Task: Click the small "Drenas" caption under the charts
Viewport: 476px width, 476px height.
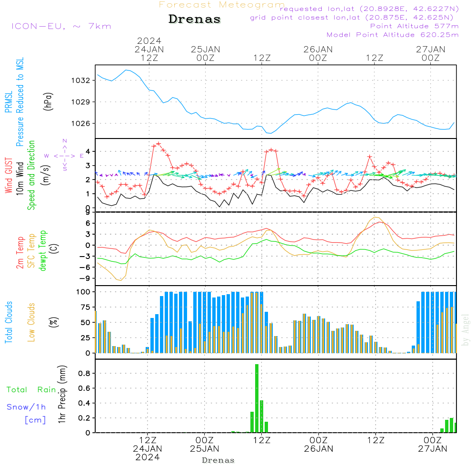Action: click(218, 460)
